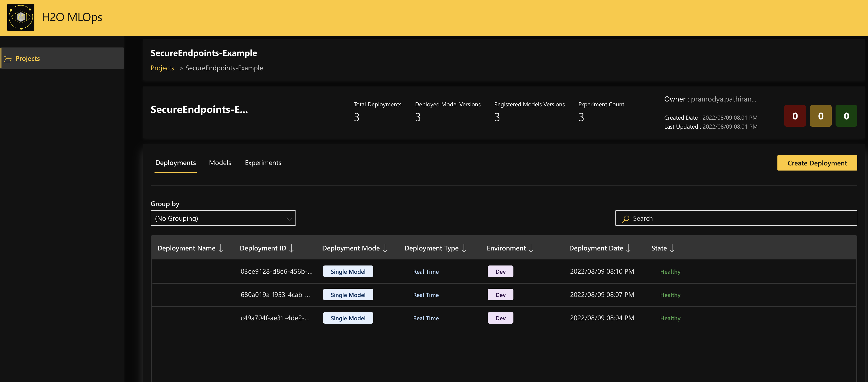Image resolution: width=868 pixels, height=382 pixels.
Task: Click the Experiment Count value
Action: 581,117
